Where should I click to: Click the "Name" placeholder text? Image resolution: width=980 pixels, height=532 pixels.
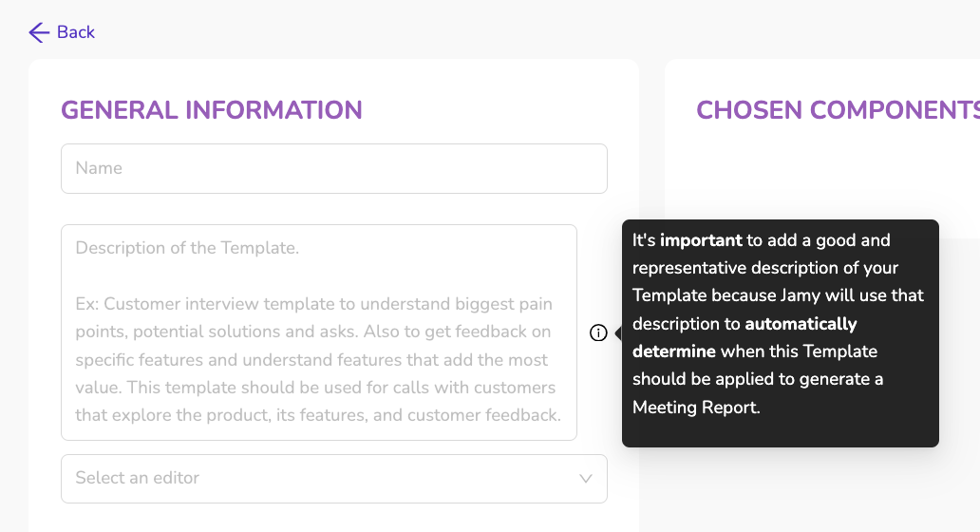[x=99, y=168]
